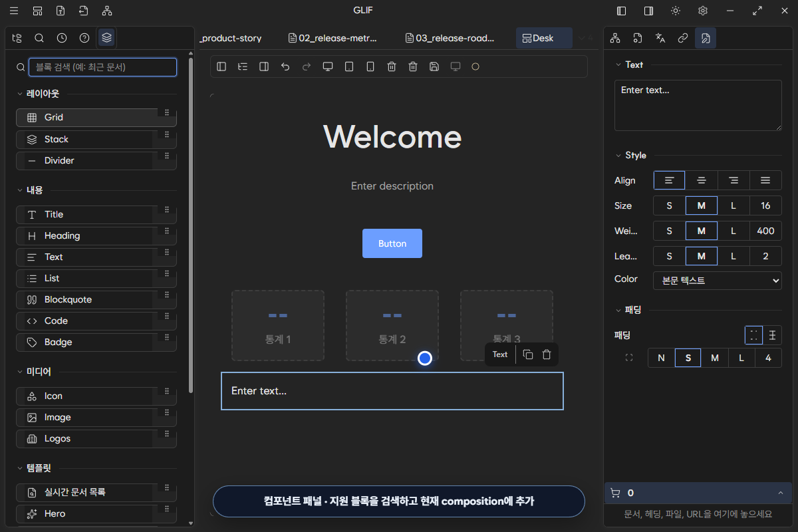Add the Logos media block
798x532 pixels.
(x=96, y=438)
